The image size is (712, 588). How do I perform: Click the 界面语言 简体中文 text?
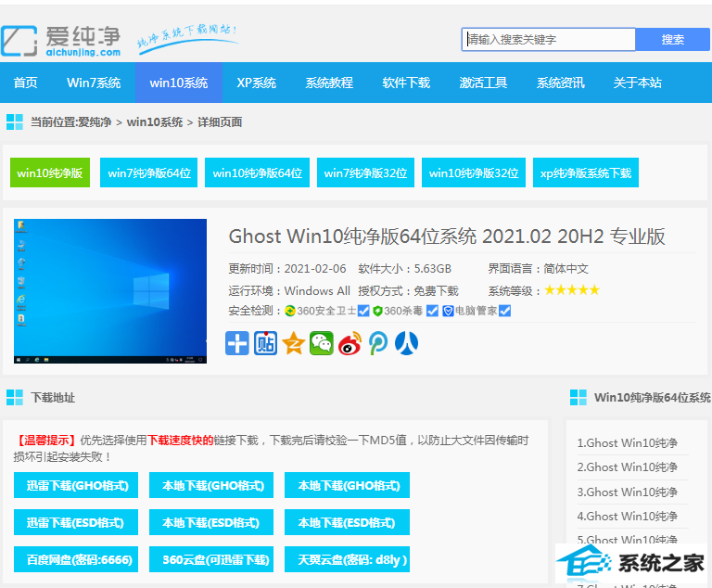pyautogui.click(x=538, y=269)
